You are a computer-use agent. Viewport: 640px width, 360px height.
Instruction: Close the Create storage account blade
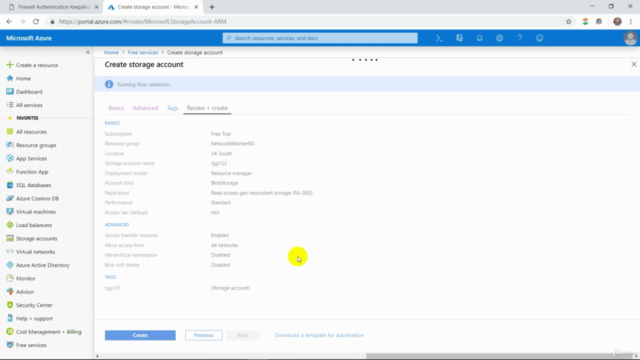tap(634, 64)
